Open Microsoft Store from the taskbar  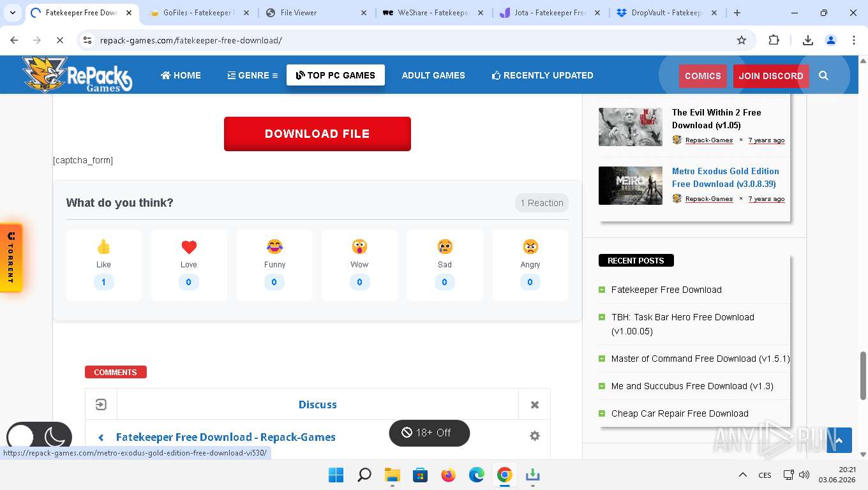(421, 475)
